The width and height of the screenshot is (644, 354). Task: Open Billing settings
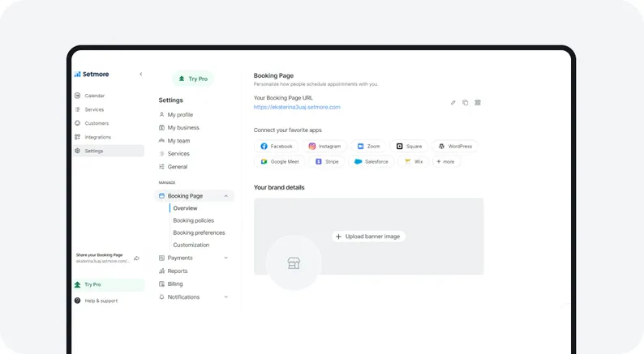[x=171, y=284]
